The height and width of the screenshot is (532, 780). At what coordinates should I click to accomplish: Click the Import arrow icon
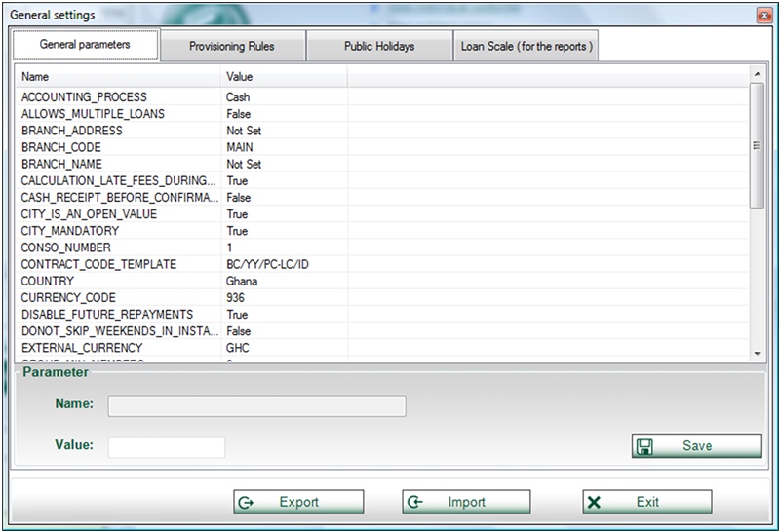pos(415,502)
